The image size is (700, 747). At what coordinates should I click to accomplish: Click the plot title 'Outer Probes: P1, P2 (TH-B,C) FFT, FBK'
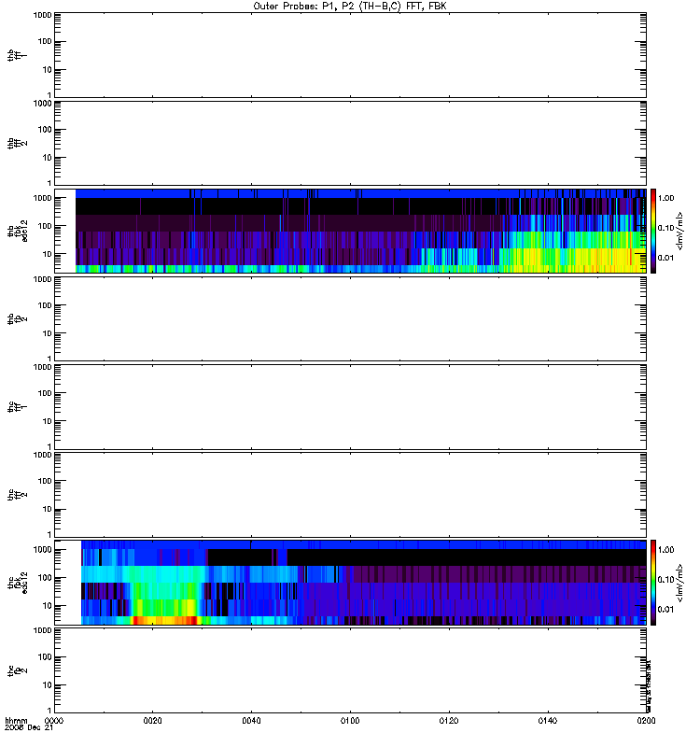pyautogui.click(x=349, y=7)
